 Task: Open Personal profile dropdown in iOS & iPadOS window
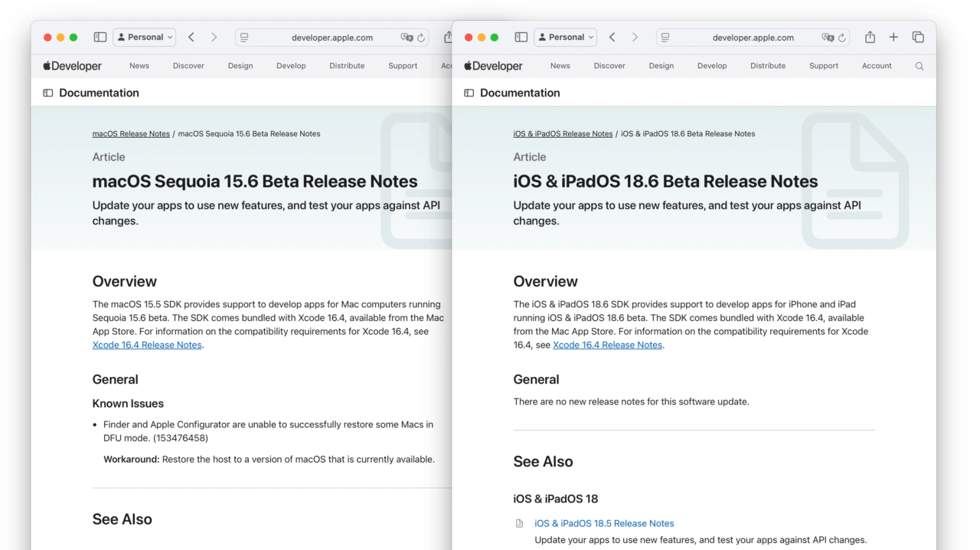click(566, 37)
